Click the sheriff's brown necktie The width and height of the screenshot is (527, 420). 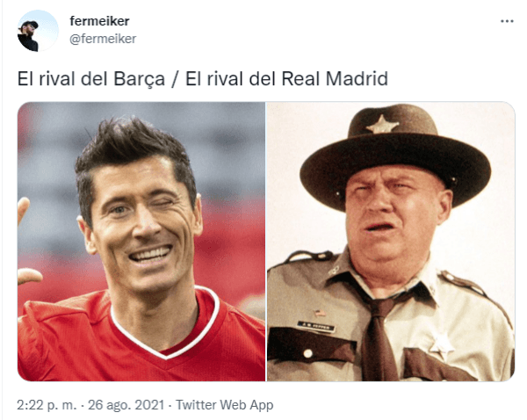tap(380, 340)
